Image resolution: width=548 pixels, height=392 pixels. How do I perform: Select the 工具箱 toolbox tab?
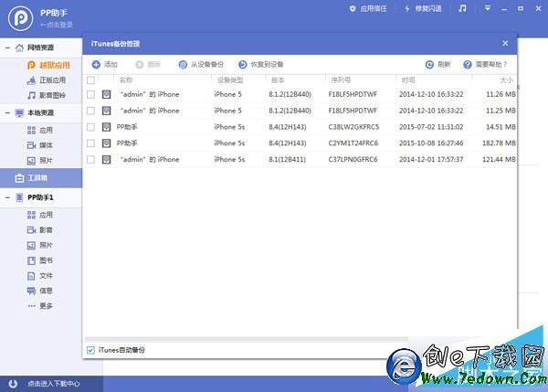pyautogui.click(x=41, y=178)
